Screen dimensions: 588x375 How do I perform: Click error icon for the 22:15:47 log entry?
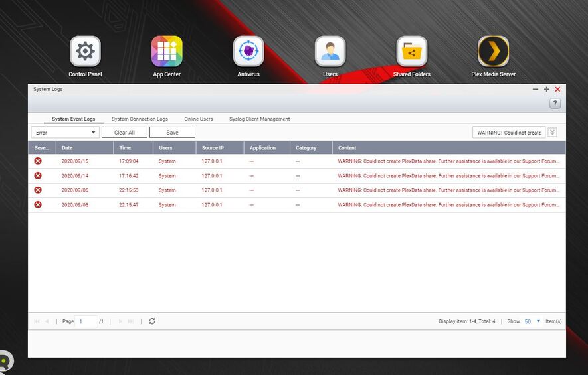click(x=38, y=205)
